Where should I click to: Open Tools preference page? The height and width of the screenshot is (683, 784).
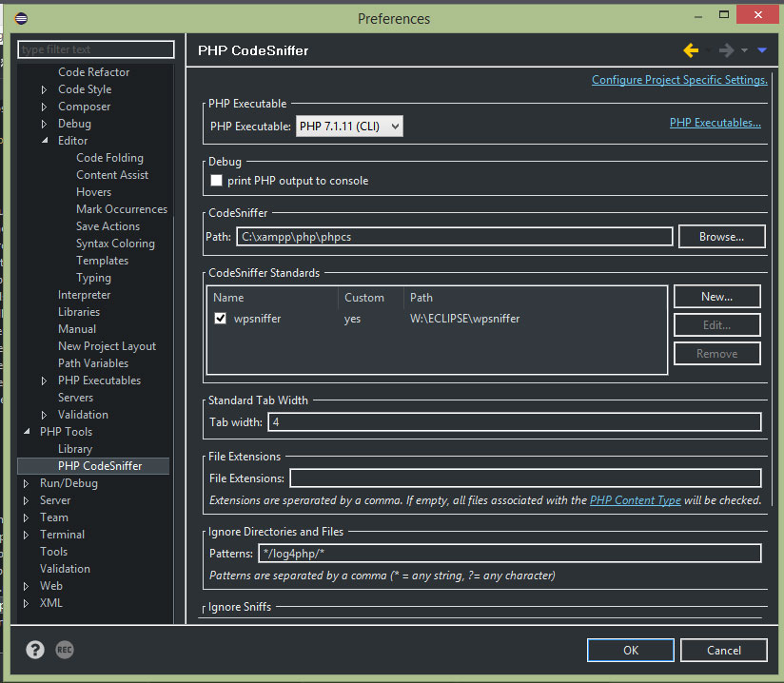point(53,552)
